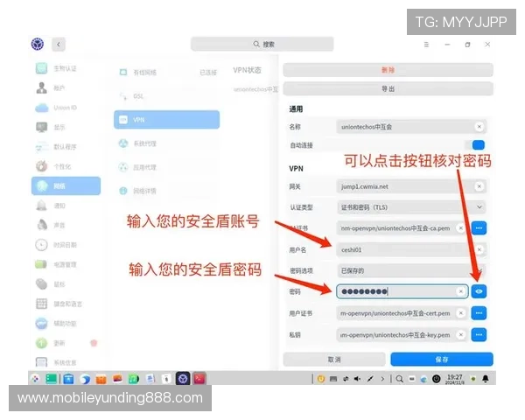Browse for 用户证书 user certificate file
525x420 pixels.
[x=479, y=312]
